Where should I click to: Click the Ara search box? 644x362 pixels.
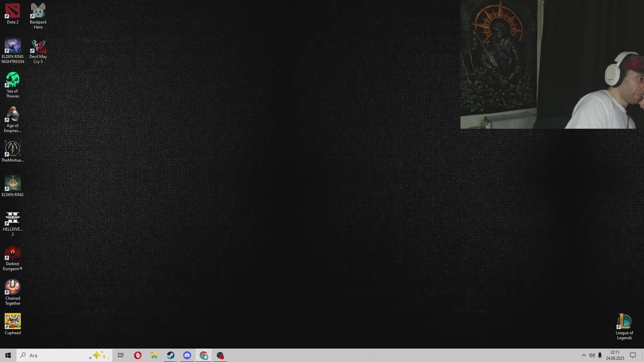click(63, 355)
